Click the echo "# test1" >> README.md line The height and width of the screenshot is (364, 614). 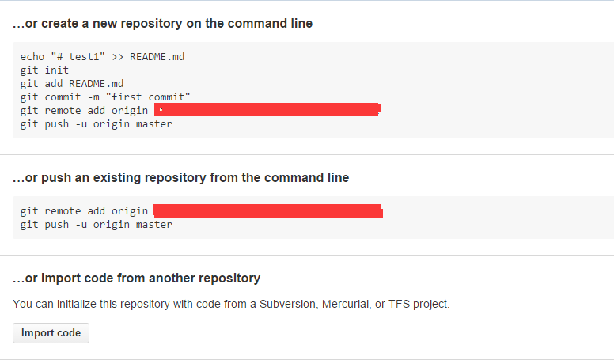(102, 57)
